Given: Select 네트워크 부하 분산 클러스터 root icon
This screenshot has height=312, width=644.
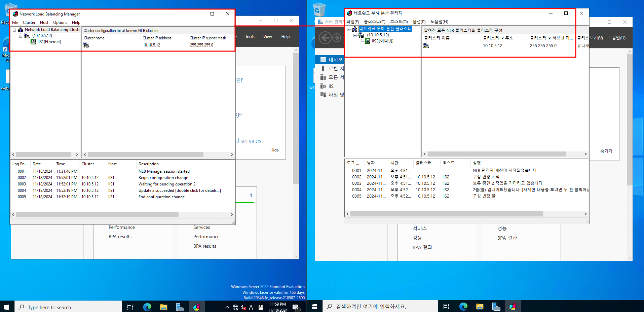Looking at the screenshot, I should [354, 29].
